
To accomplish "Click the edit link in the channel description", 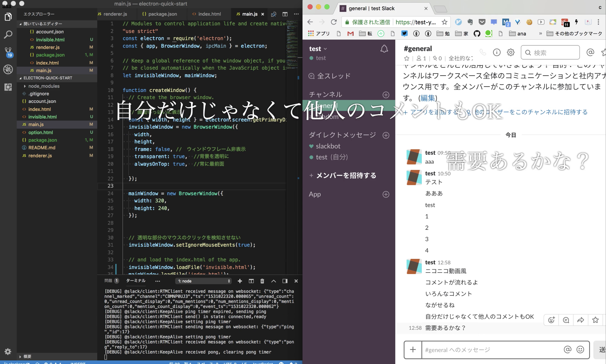I will [x=427, y=98].
